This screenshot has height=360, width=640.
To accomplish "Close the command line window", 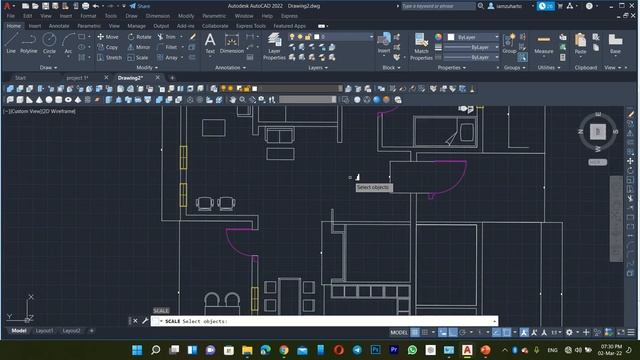I will click(x=136, y=321).
